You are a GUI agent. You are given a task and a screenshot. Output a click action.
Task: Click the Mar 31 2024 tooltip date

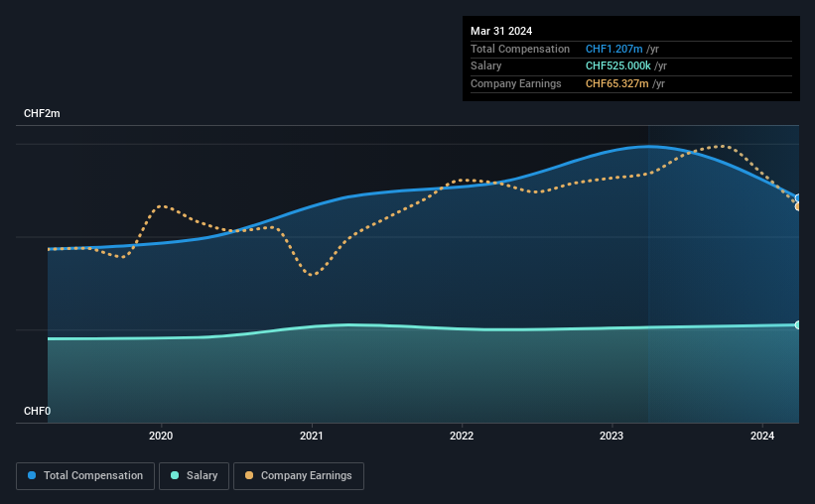pos(501,31)
